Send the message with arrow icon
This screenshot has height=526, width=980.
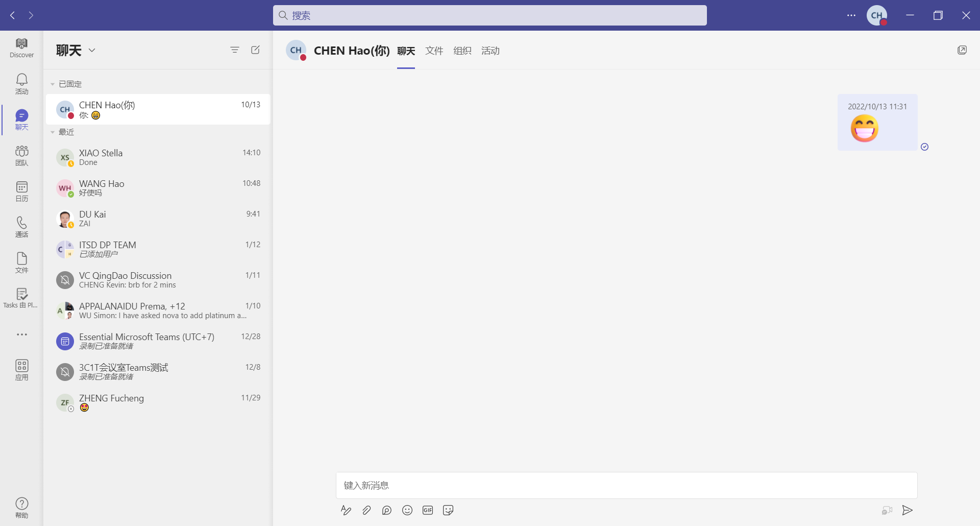pyautogui.click(x=908, y=510)
